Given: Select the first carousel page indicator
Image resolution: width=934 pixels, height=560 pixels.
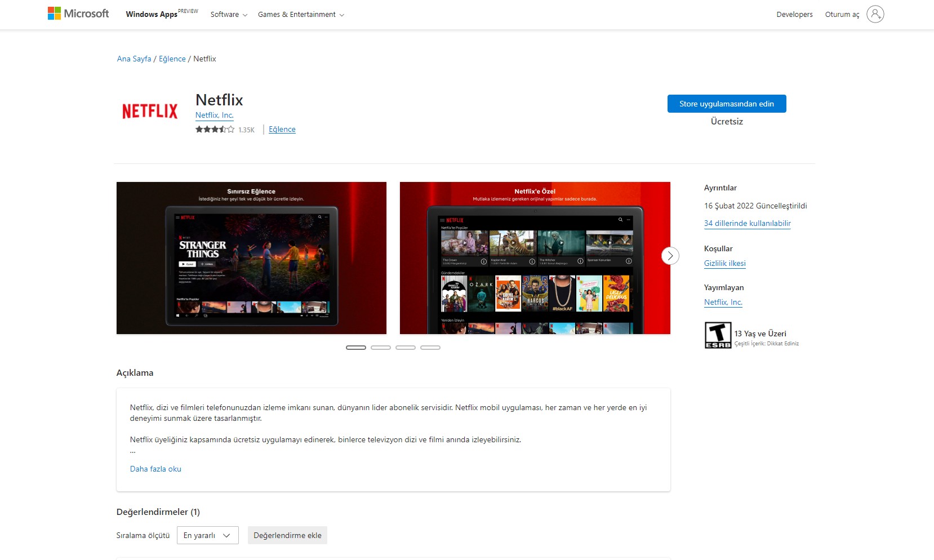Looking at the screenshot, I should click(x=356, y=348).
